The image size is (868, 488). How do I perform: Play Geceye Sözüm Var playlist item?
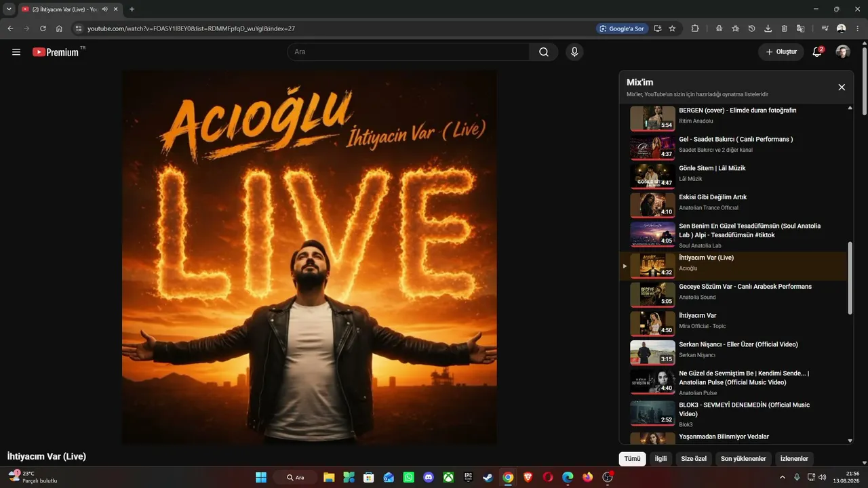pos(733,295)
